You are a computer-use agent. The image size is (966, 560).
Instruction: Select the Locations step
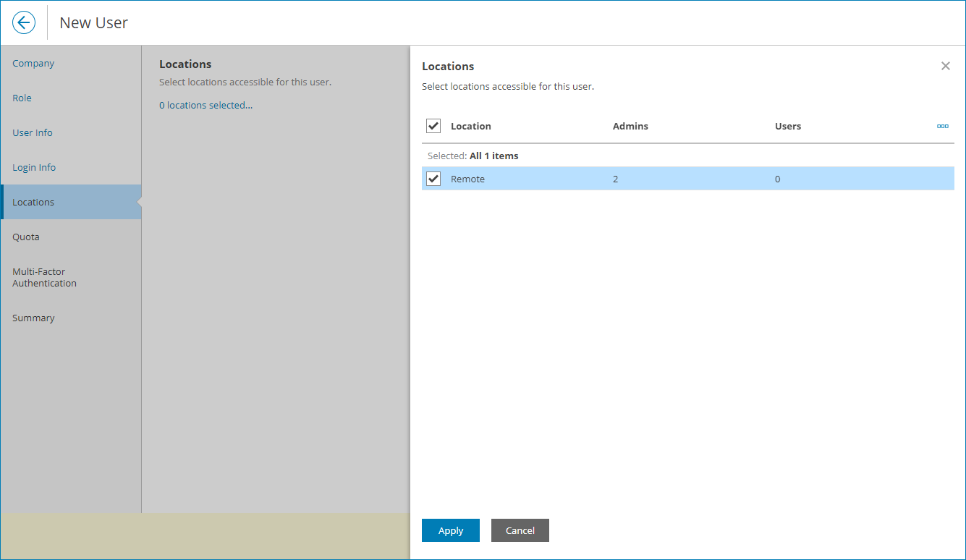click(71, 202)
